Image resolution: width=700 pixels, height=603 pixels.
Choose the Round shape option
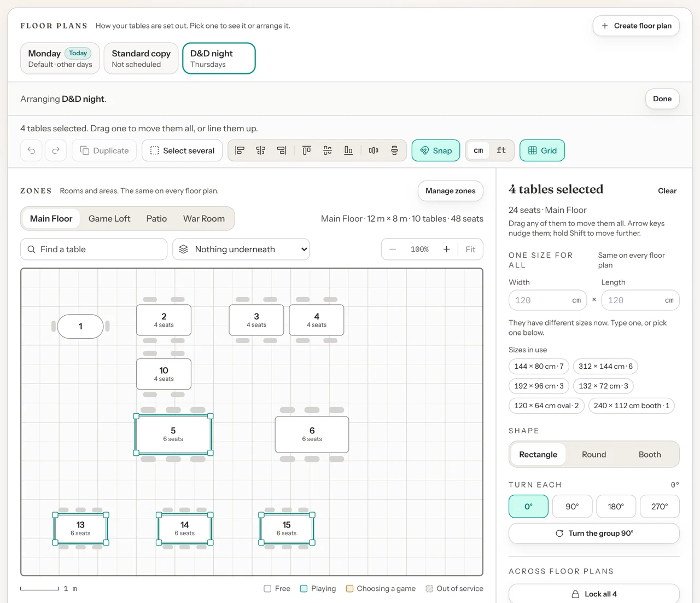pyautogui.click(x=594, y=455)
